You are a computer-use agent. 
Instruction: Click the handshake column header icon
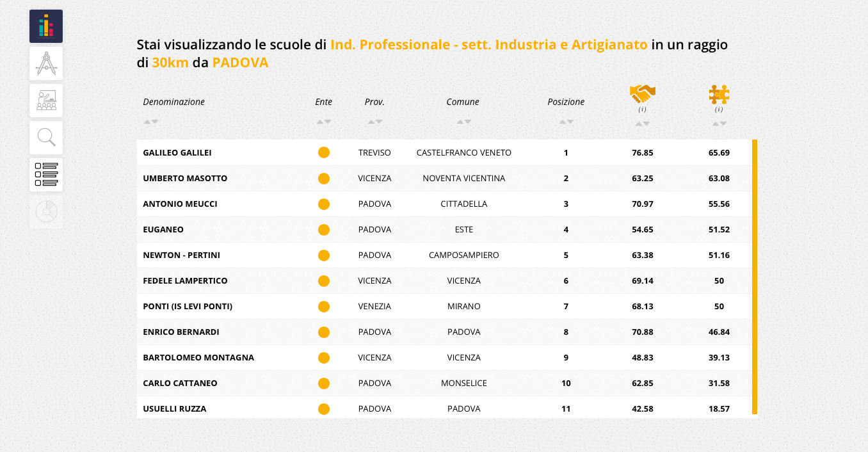[643, 94]
